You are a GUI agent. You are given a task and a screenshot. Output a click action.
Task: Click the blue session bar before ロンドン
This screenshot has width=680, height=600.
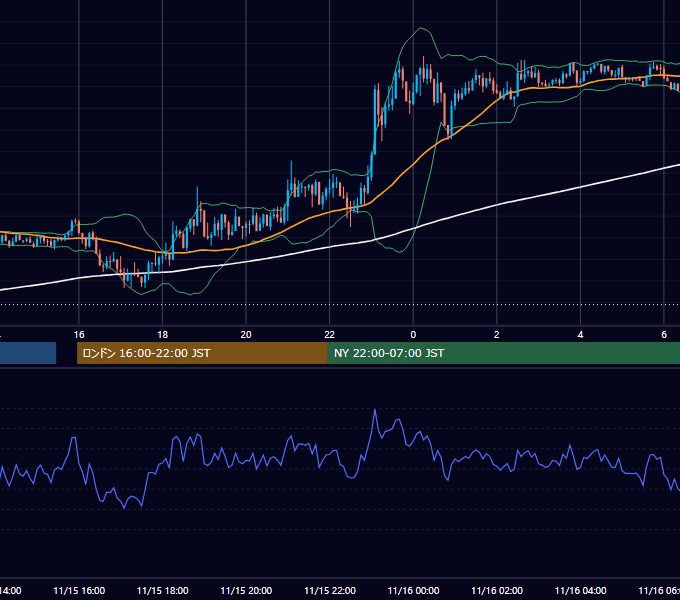(x=28, y=353)
